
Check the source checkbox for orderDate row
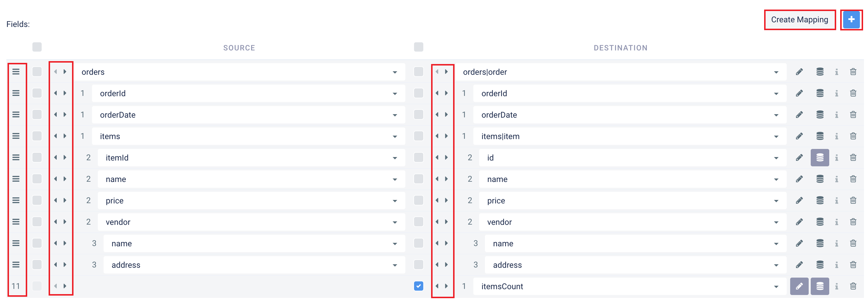37,115
